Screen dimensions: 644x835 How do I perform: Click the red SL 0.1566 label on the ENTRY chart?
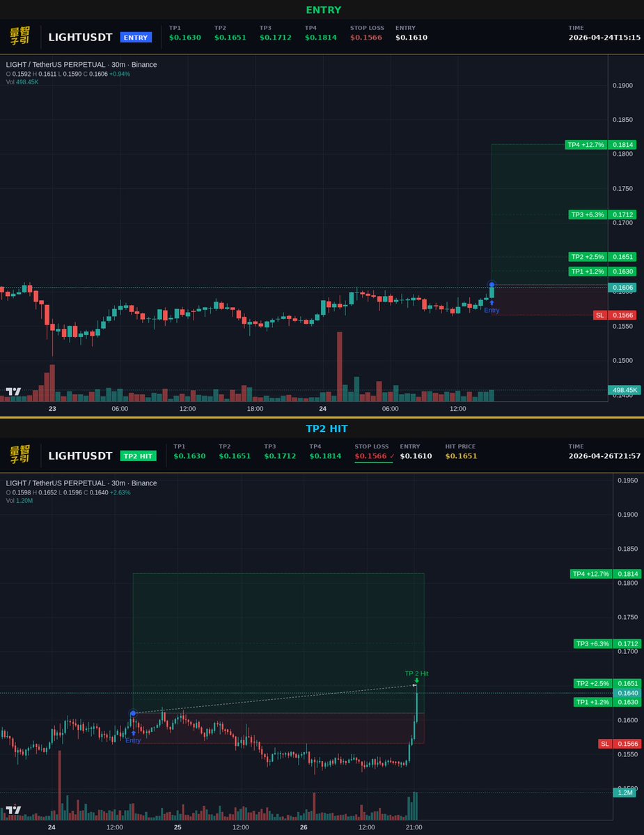(615, 315)
